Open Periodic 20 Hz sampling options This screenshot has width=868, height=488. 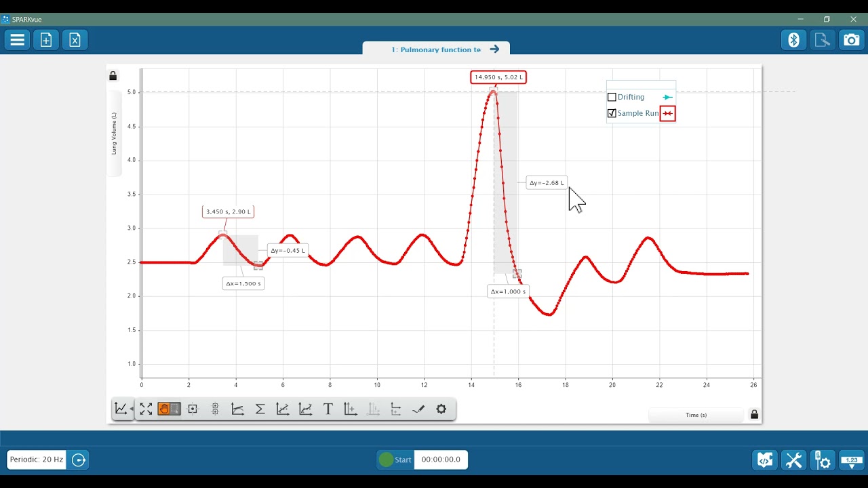click(x=37, y=460)
